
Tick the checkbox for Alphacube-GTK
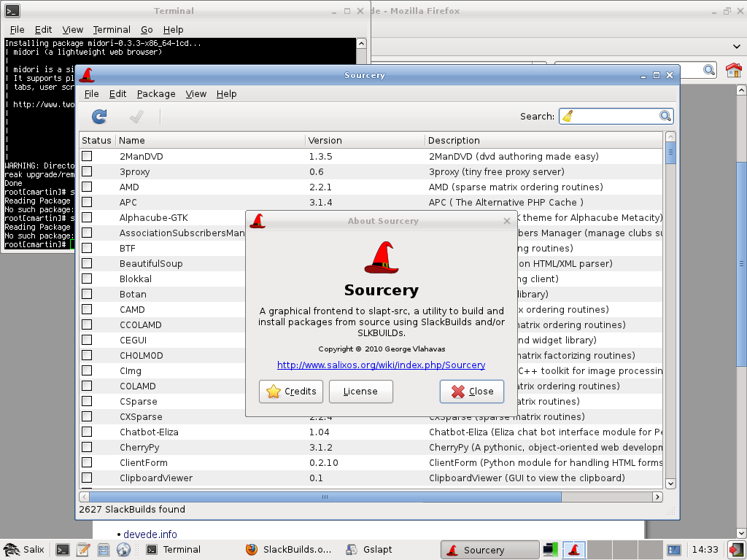pos(87,217)
